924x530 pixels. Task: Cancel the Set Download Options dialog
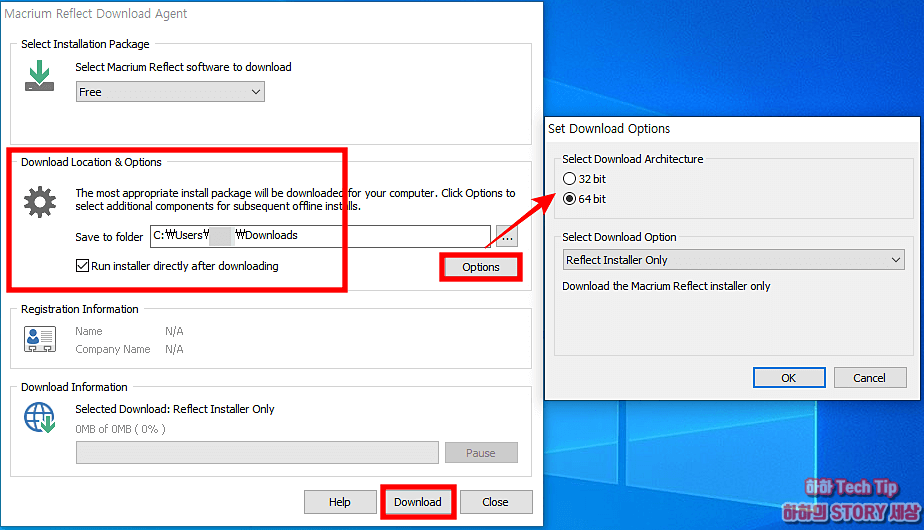point(870,378)
